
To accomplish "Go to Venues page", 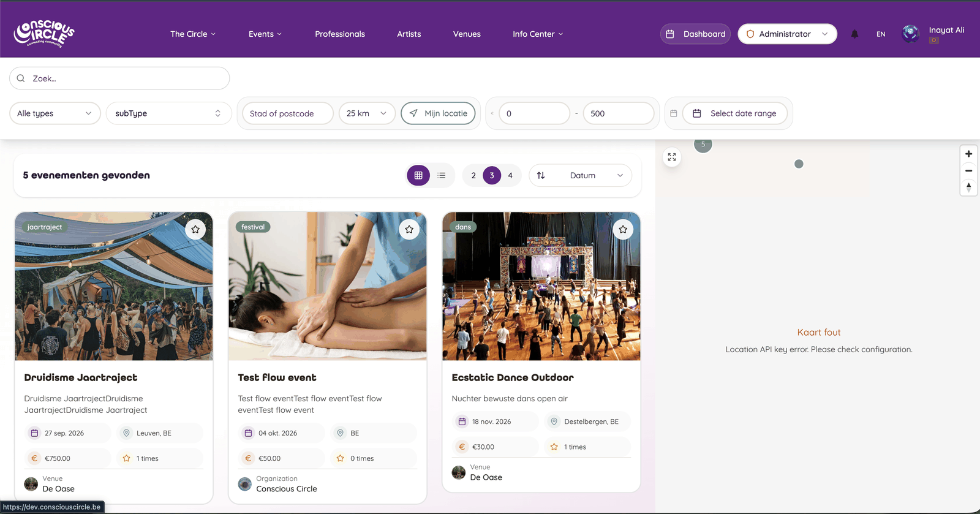I will coord(467,34).
